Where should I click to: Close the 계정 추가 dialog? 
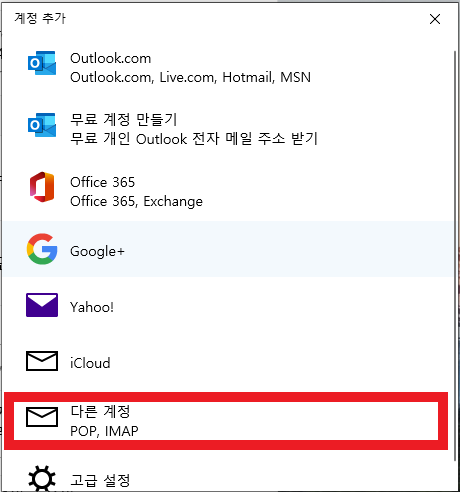point(435,19)
